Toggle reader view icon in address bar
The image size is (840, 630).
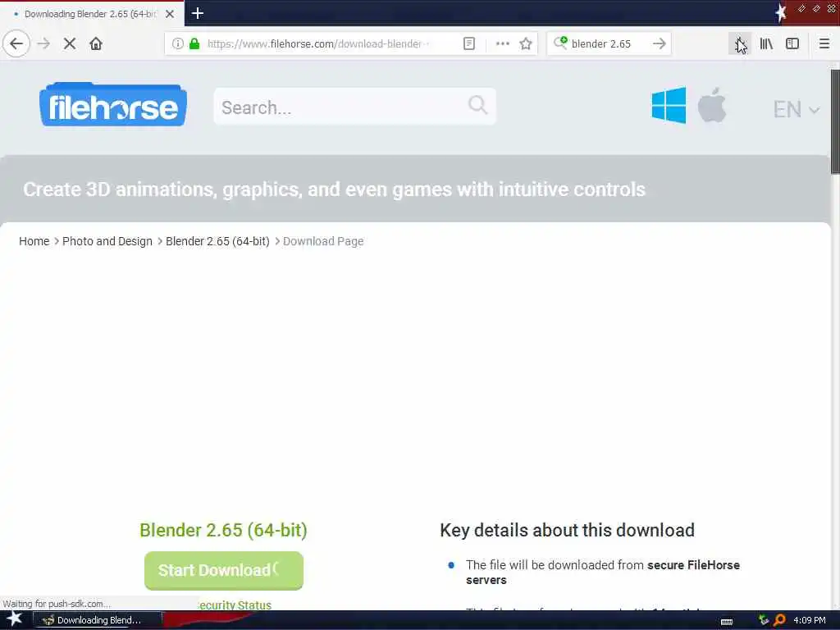468,43
